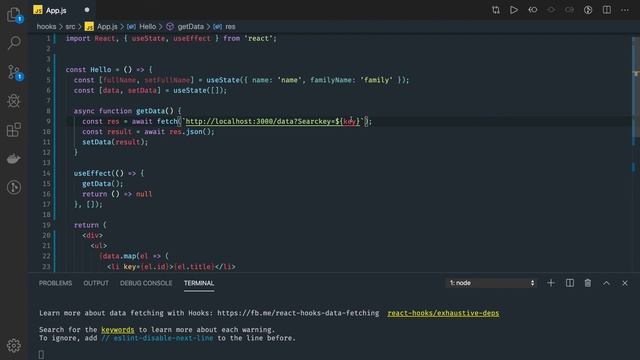Split the editor to the right
Image resolution: width=640 pixels, height=360 pixels.
point(607,10)
